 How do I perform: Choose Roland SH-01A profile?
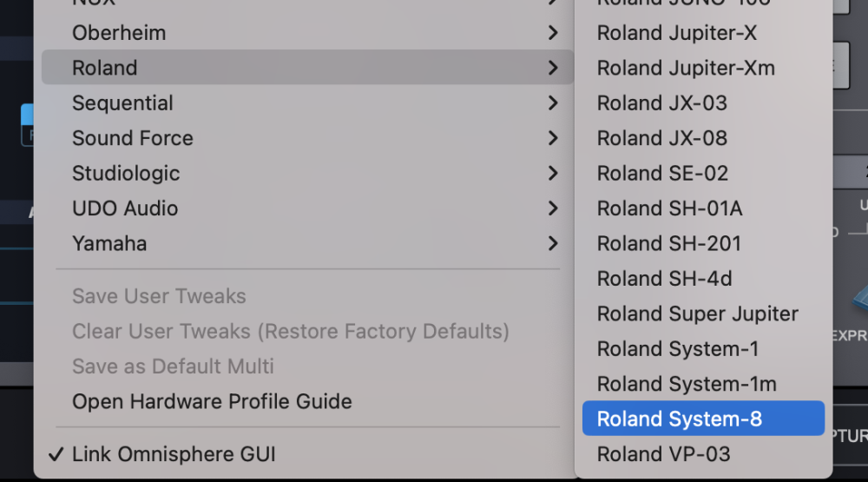tap(670, 208)
